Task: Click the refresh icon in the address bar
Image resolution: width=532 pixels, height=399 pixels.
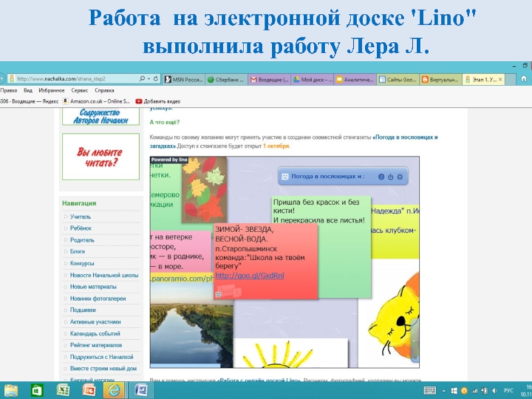Action: (154, 78)
